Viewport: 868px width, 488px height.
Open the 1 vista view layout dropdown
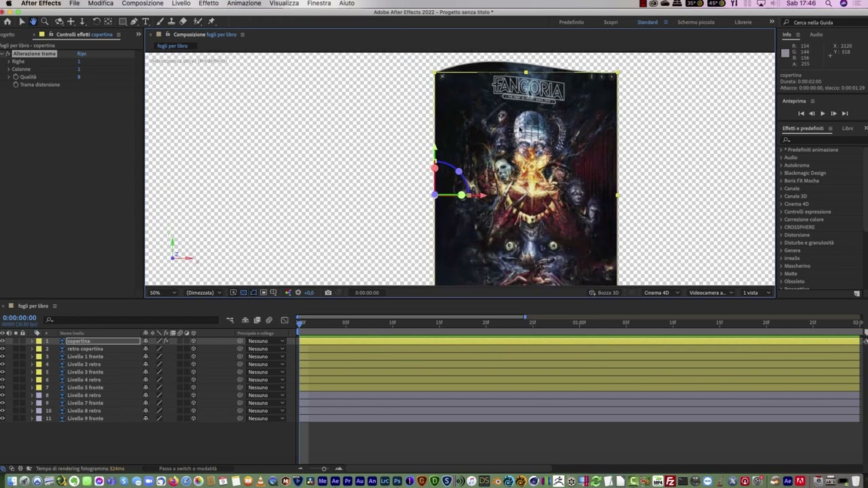coord(756,293)
